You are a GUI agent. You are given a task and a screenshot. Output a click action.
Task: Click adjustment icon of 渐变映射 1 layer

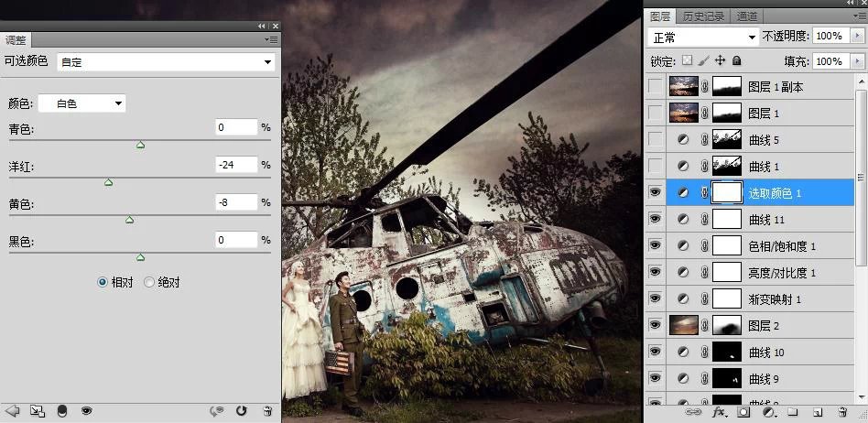pyautogui.click(x=684, y=299)
